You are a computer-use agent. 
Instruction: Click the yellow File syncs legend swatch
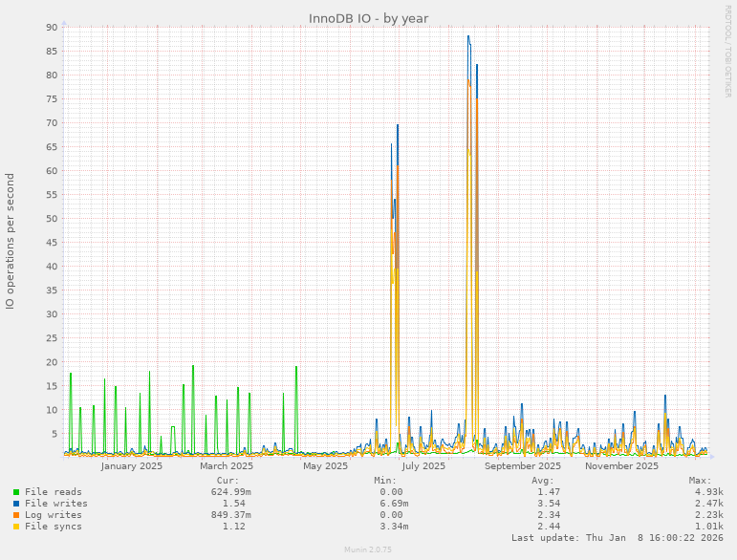coord(16,527)
